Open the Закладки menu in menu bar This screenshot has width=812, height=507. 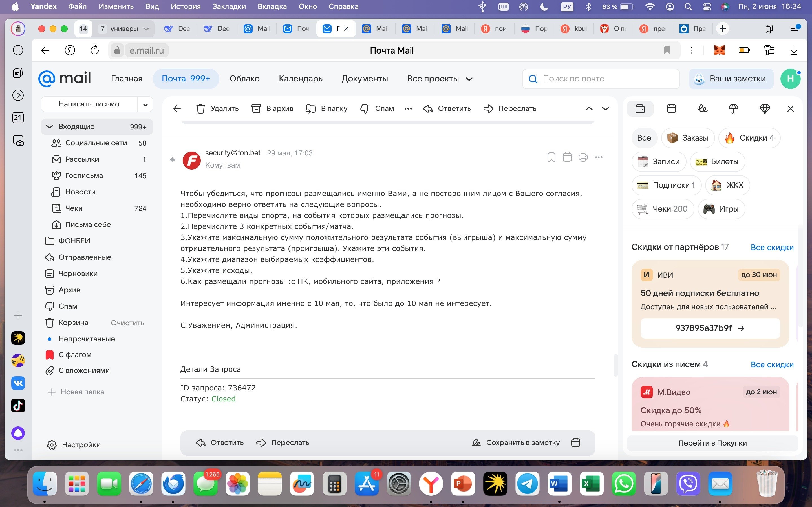tap(229, 7)
